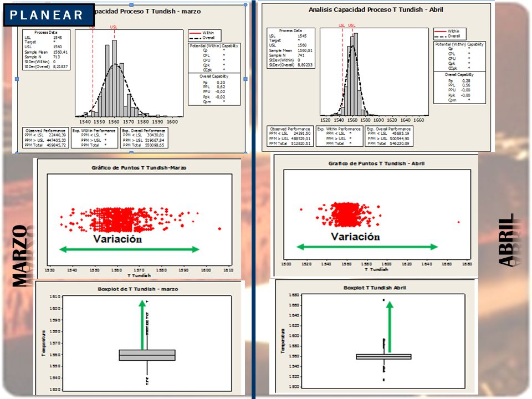Screen dimensions: 532x399
Task: Click the marzo capability chart title
Action: point(147,11)
